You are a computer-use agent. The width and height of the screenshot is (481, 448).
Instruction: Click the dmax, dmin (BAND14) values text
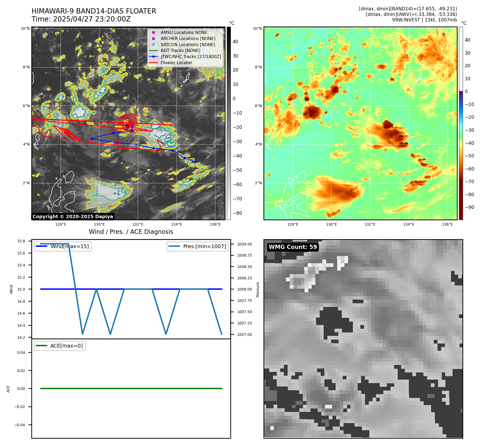[x=408, y=9]
